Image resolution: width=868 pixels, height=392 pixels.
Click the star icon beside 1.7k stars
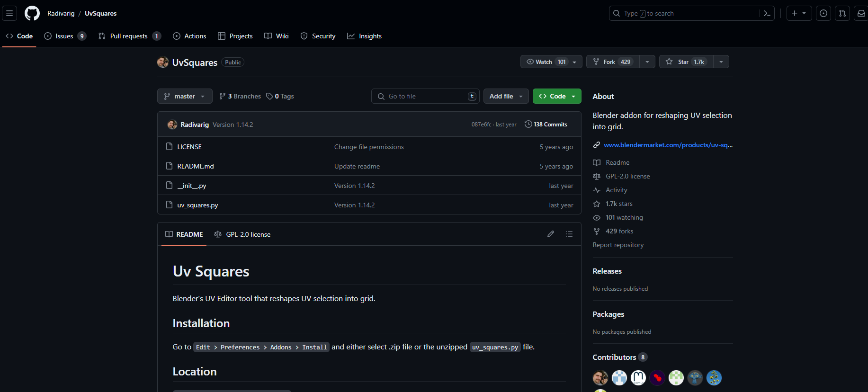click(597, 204)
